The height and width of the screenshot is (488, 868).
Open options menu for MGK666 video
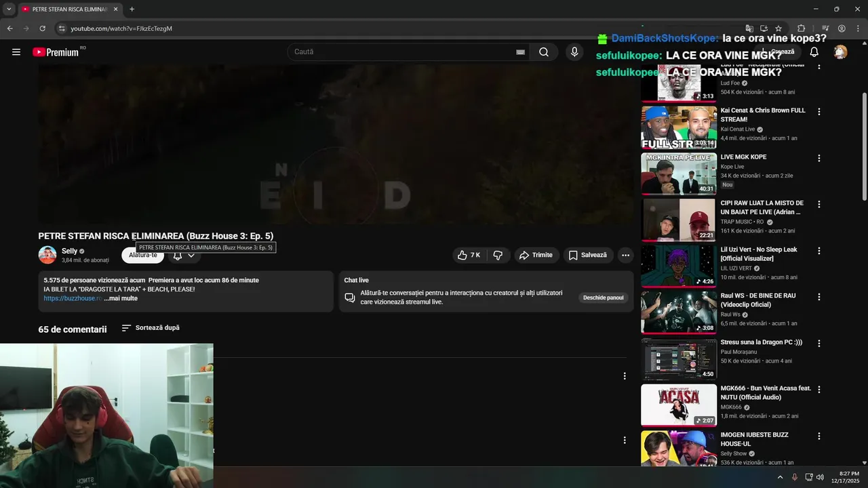pyautogui.click(x=819, y=390)
